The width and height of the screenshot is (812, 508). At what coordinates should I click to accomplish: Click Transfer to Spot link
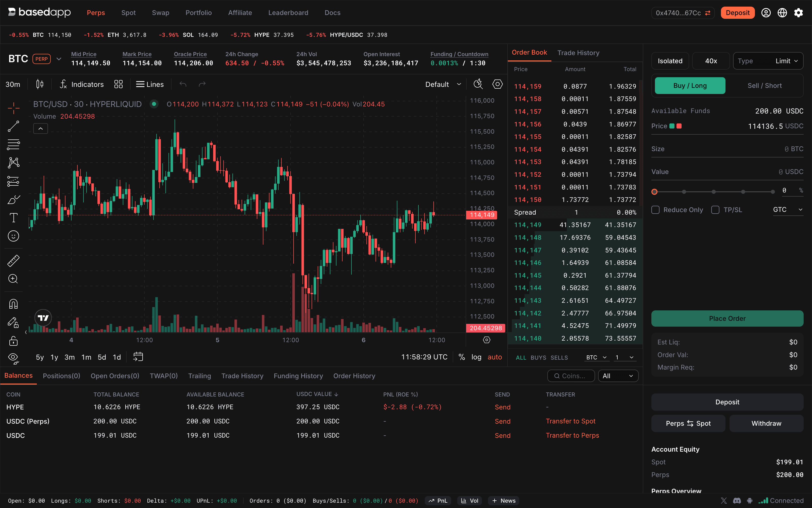click(570, 421)
